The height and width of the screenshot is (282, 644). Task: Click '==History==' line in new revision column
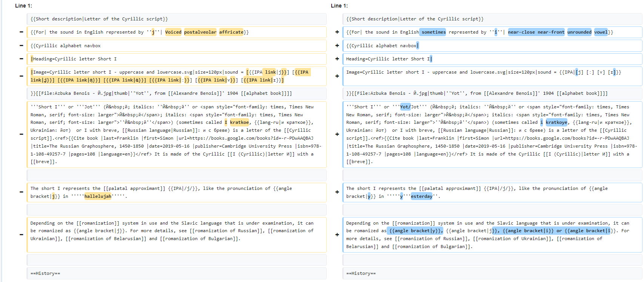click(x=492, y=273)
